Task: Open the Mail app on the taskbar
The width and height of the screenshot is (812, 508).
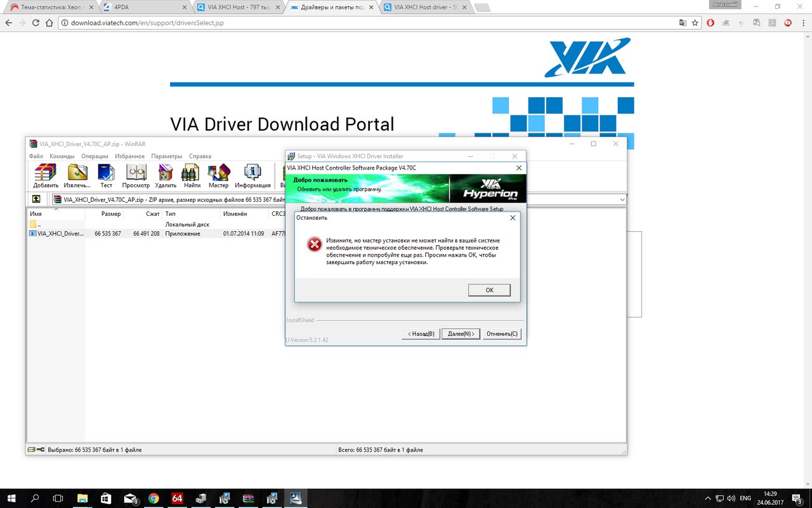Action: 130,498
